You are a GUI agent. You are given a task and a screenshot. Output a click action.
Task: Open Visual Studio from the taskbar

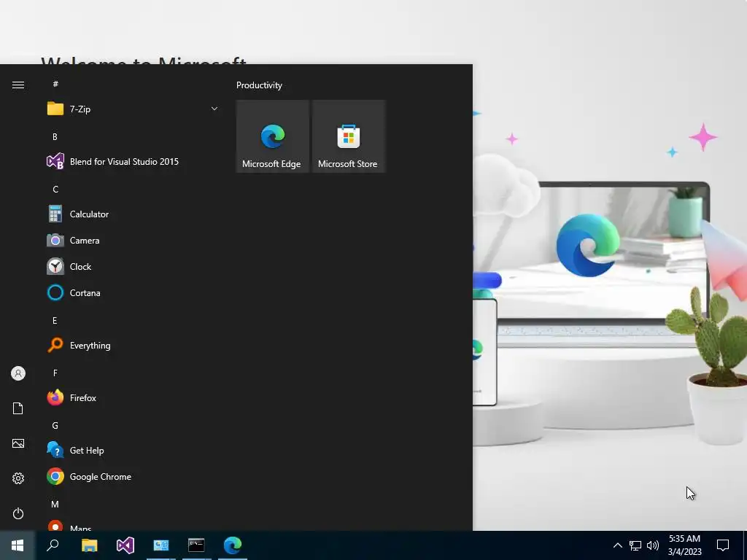[x=125, y=545]
